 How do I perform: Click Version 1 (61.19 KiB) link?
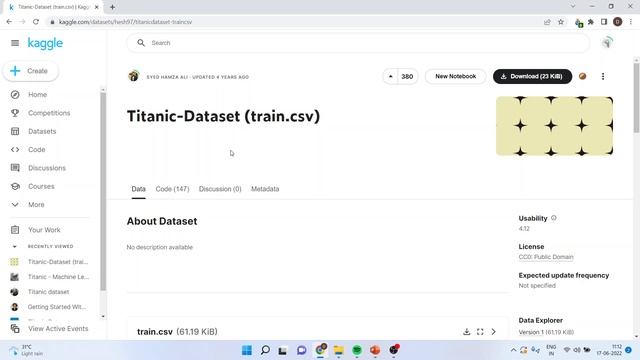546,332
